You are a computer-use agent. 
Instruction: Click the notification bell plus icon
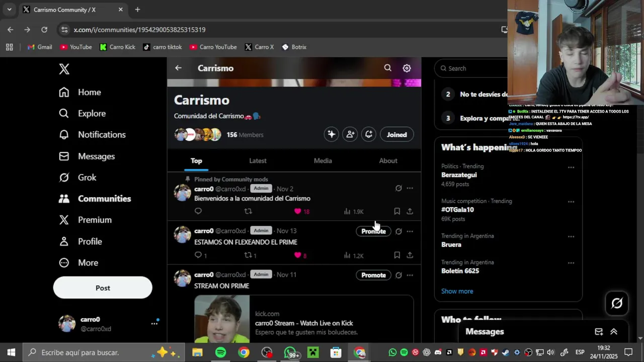point(369,134)
